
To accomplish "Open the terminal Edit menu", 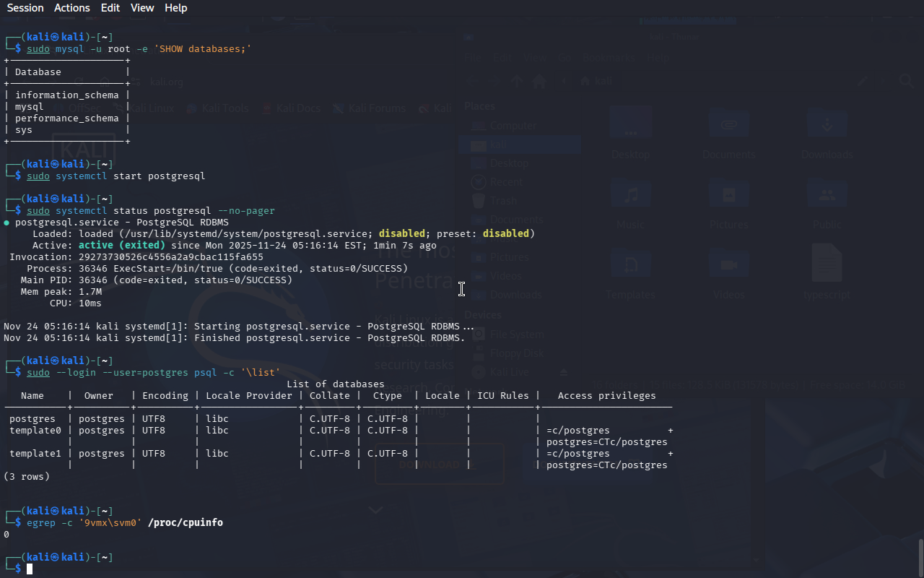I will click(110, 8).
